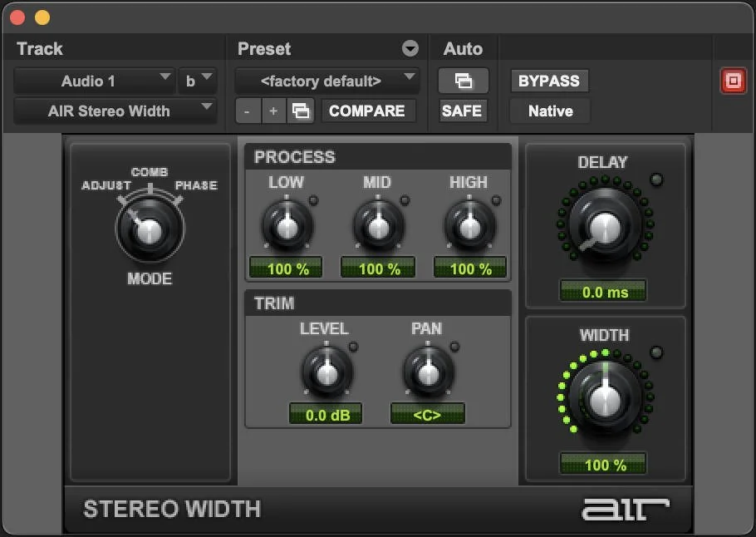The image size is (756, 537).
Task: Click the DELAY knob
Action: 605,224
